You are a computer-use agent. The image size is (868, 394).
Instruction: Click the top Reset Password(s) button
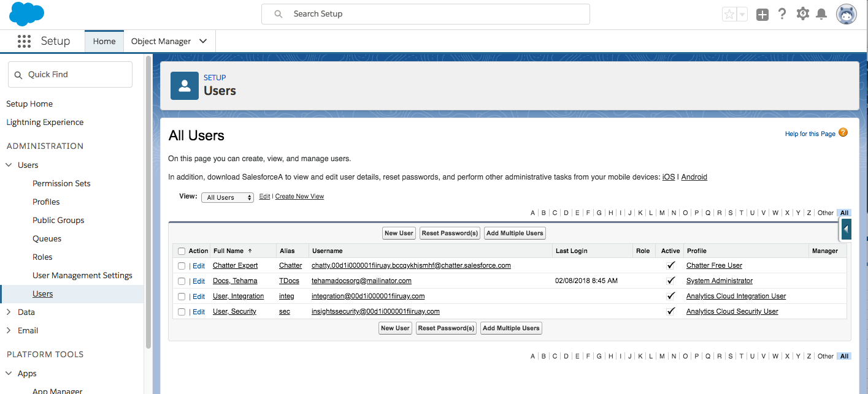pos(450,233)
